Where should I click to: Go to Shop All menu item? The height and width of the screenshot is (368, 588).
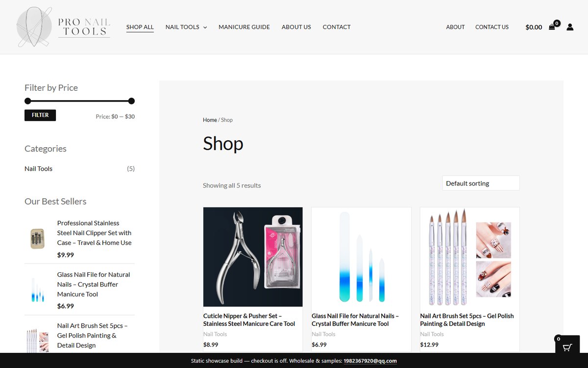pyautogui.click(x=140, y=27)
